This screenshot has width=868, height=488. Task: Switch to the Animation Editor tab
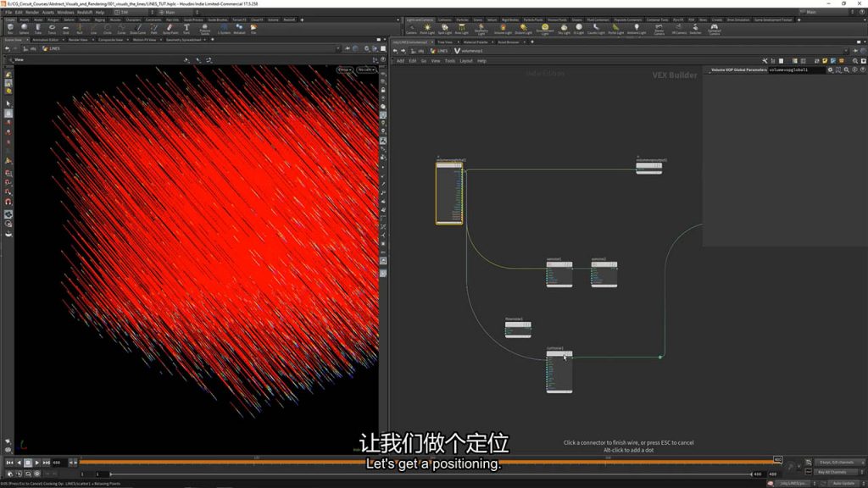46,40
